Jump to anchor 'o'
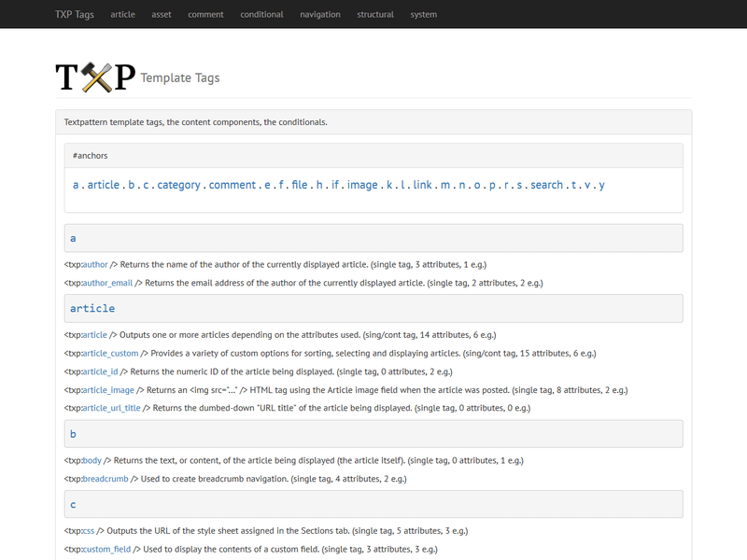 point(477,185)
